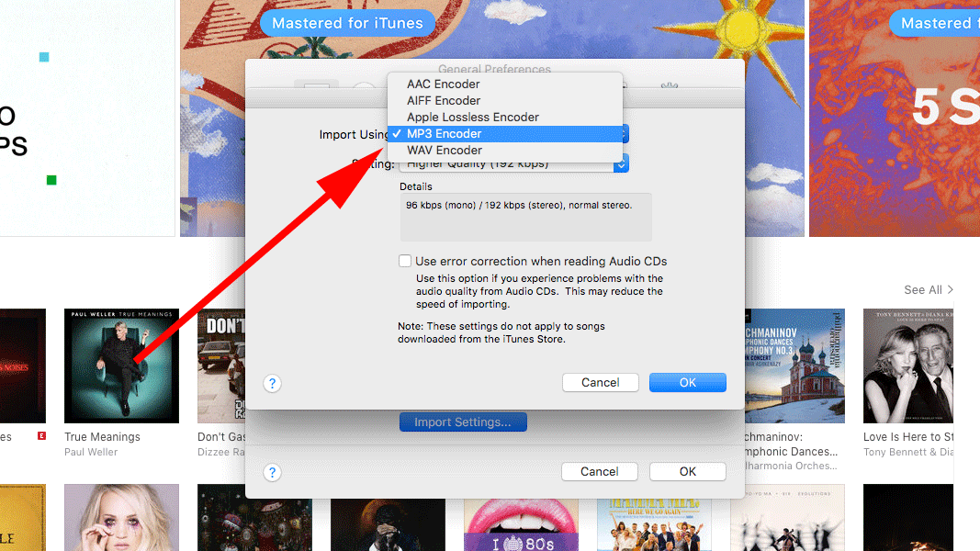Select the checked MP3 Encoder entry
Image resolution: width=980 pixels, height=551 pixels.
[505, 134]
